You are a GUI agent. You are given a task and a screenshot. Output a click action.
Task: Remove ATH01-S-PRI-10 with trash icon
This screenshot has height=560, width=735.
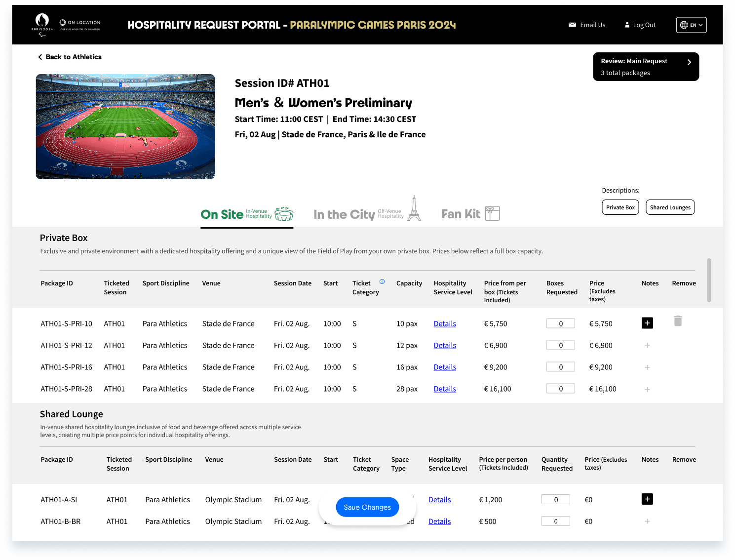pos(678,321)
